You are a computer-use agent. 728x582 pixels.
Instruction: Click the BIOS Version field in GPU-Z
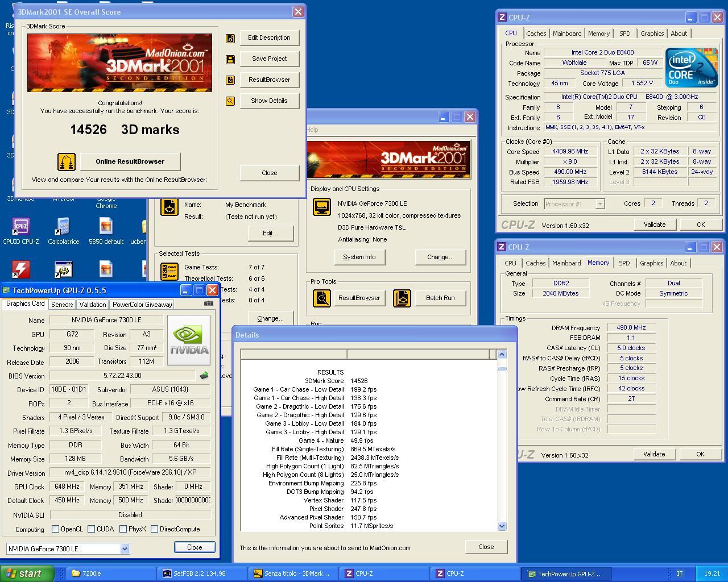click(x=122, y=376)
